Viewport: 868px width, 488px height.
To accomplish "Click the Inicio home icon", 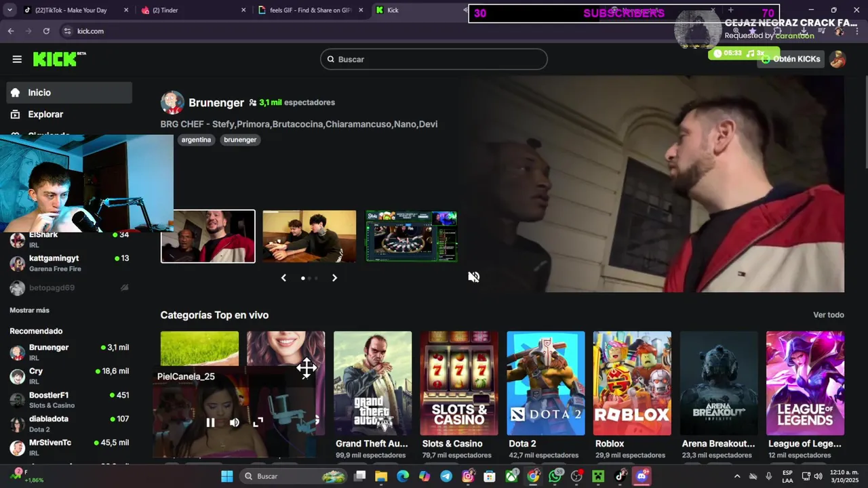I will coord(16,93).
